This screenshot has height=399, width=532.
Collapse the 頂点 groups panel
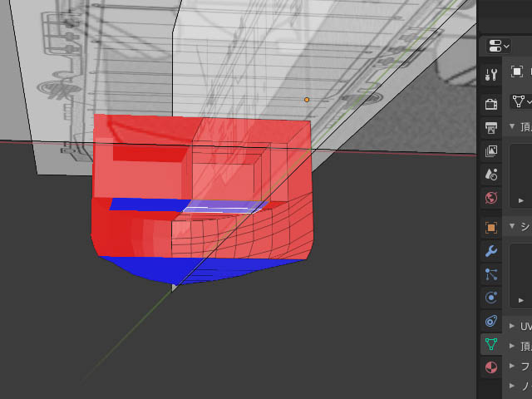pyautogui.click(x=512, y=126)
